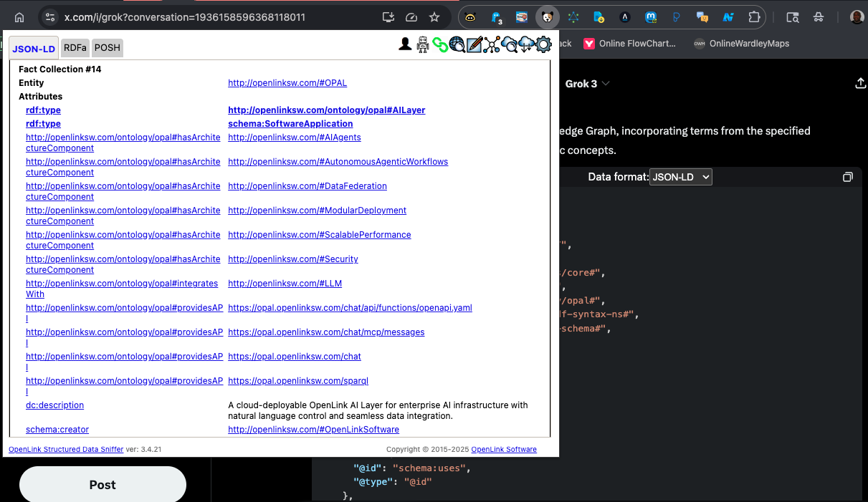
Task: Click the green chain link icon
Action: click(x=440, y=45)
